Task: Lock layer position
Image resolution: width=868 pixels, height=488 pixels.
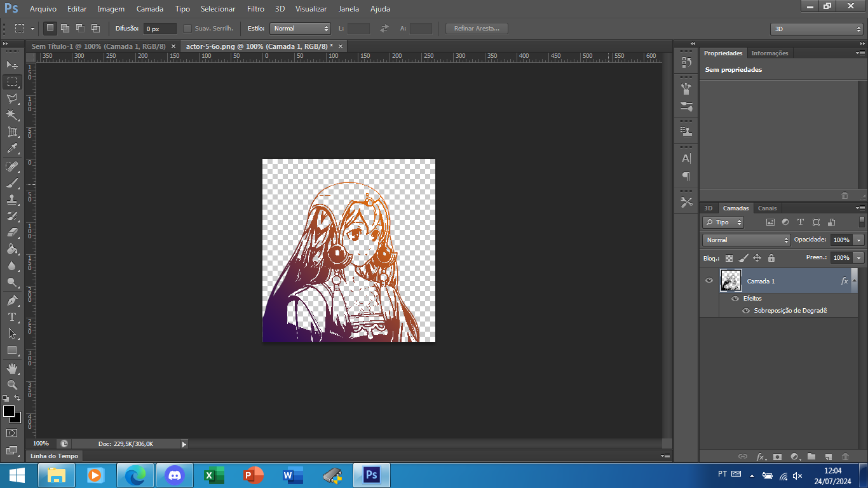Action: (757, 258)
